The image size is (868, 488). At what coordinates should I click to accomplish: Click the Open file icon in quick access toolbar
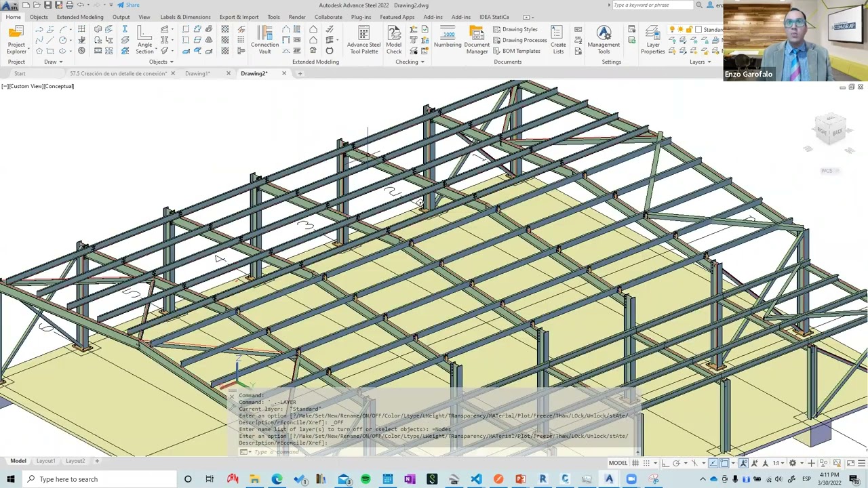[37, 5]
